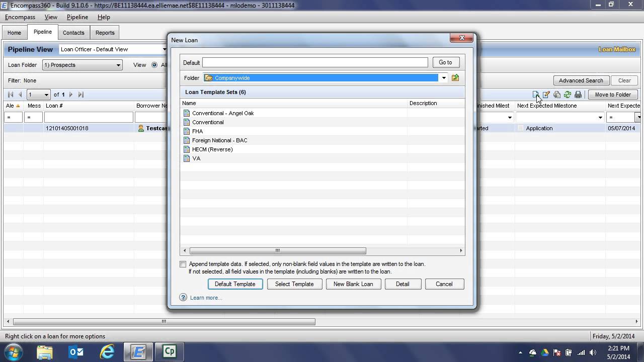The image size is (644, 362).
Task: Open Windows Start menu
Action: (13, 351)
